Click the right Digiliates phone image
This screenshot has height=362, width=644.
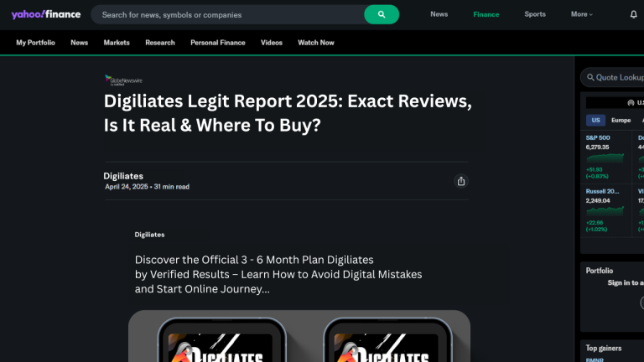pyautogui.click(x=387, y=339)
